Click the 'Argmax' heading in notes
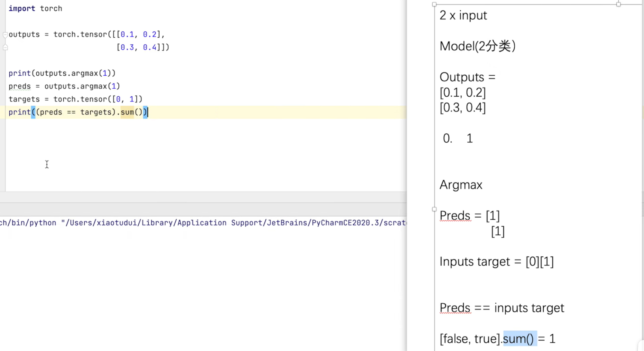Screen dimensions: 644x351 pos(461,185)
